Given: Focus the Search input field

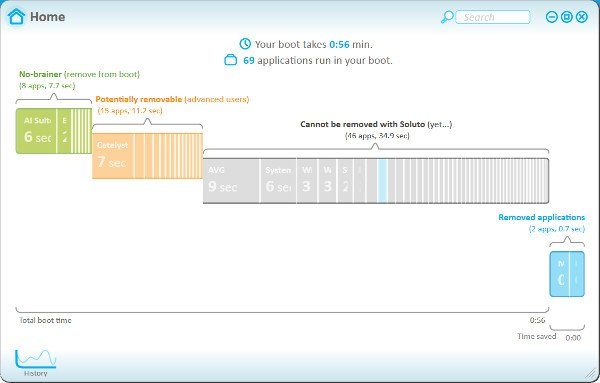Looking at the screenshot, I should pyautogui.click(x=493, y=17).
